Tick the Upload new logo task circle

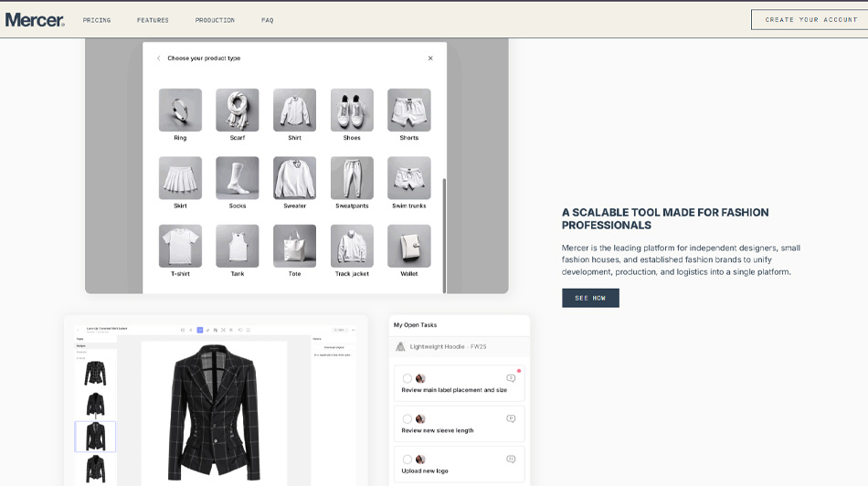click(x=408, y=459)
